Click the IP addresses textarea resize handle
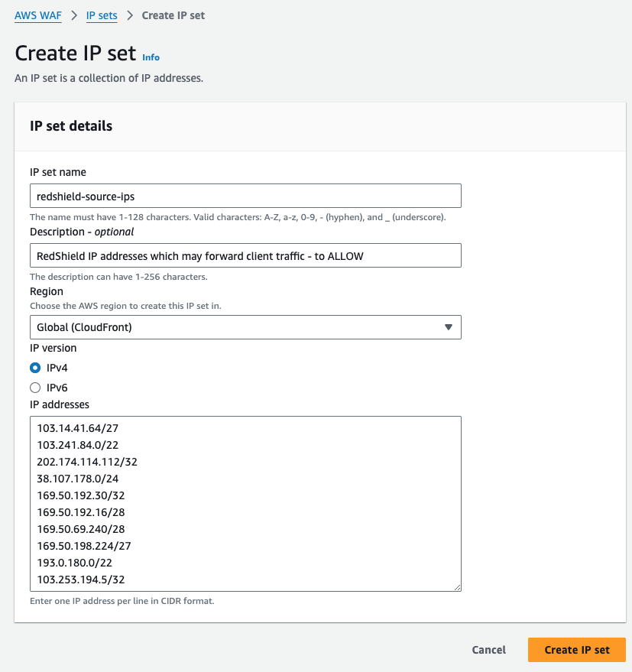The height and width of the screenshot is (672, 632). coord(457,587)
